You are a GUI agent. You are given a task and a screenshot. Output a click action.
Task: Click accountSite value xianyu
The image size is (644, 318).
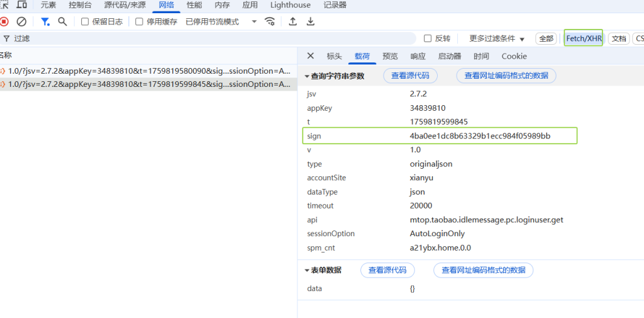tap(421, 178)
